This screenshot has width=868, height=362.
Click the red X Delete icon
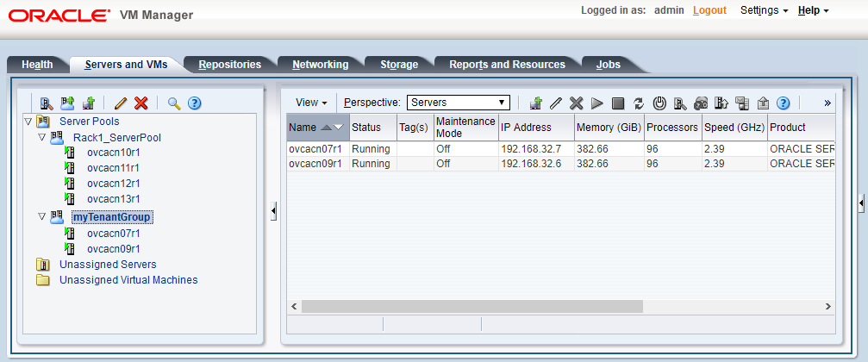141,103
